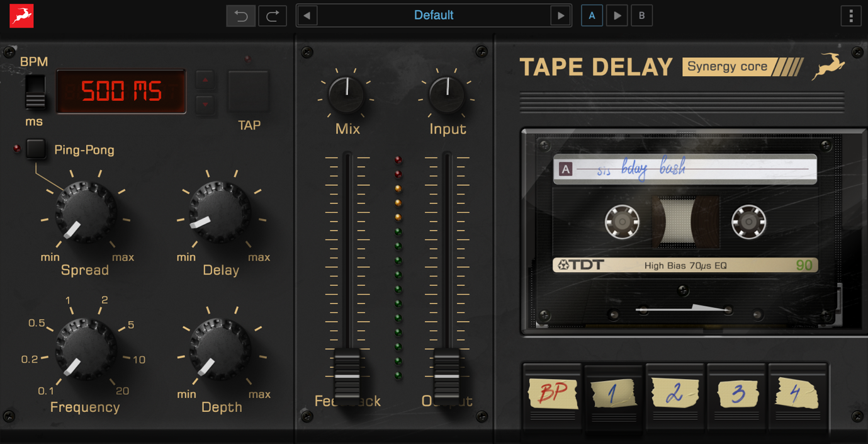Decrease delay time with down arrow
Screen dimensions: 868x444
pyautogui.click(x=205, y=105)
